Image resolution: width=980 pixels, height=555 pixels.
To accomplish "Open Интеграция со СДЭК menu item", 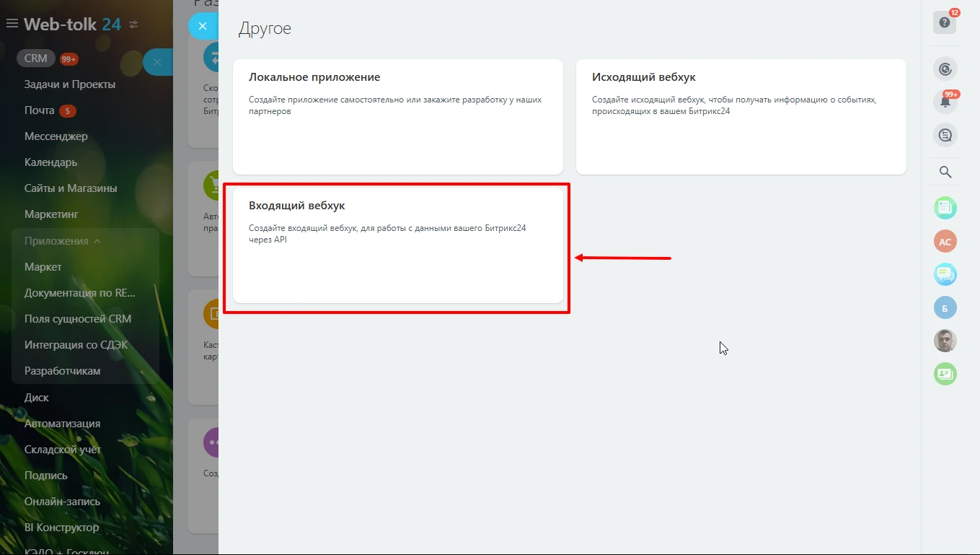I will (76, 345).
